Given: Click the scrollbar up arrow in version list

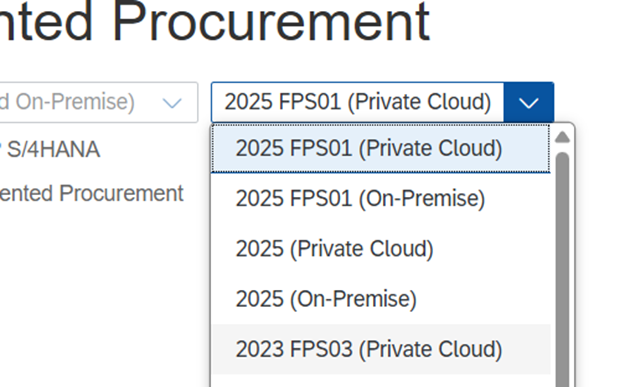Looking at the screenshot, I should pos(562,137).
